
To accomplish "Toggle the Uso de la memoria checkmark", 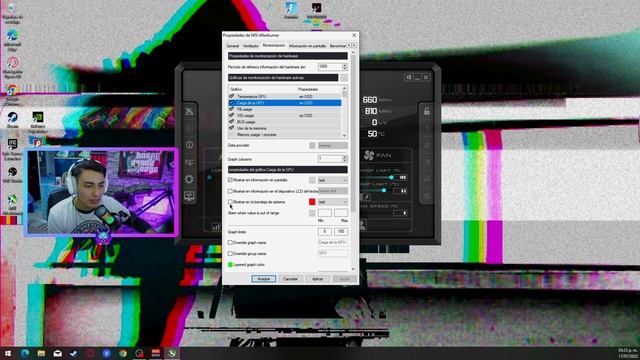I will [231, 128].
